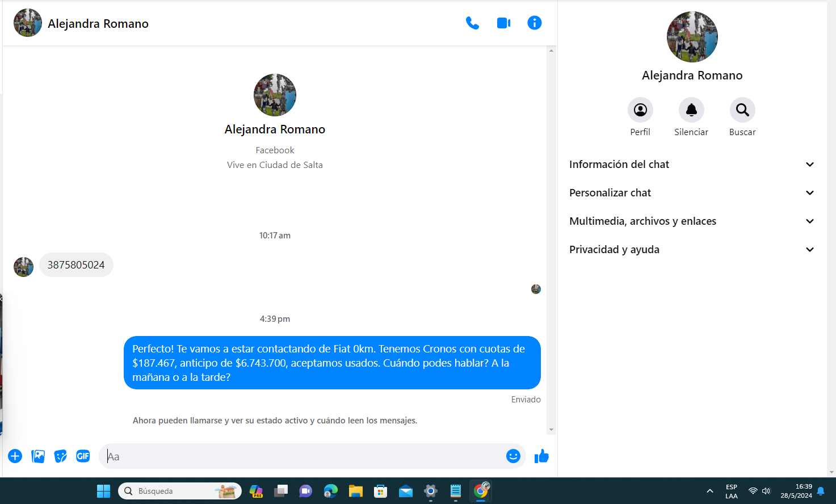Click the Búsqueda taskbar search box
Screen dimensions: 836x504
coord(180,491)
